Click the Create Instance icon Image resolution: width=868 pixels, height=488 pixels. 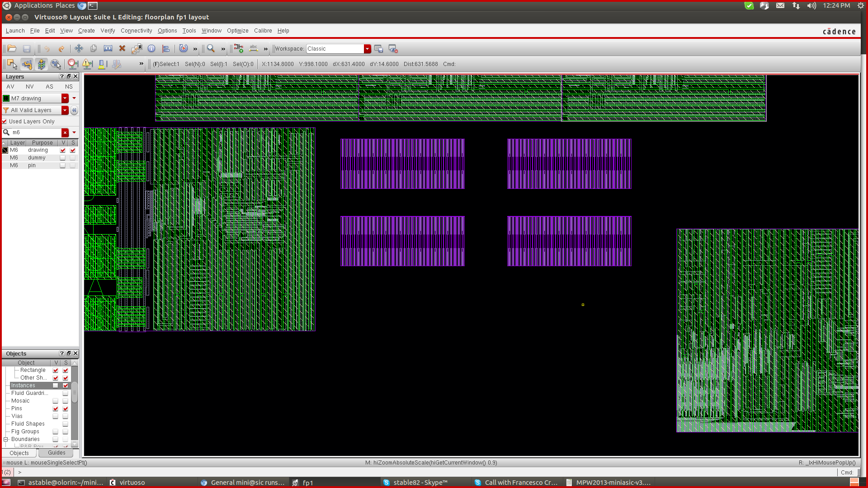pyautogui.click(x=239, y=48)
